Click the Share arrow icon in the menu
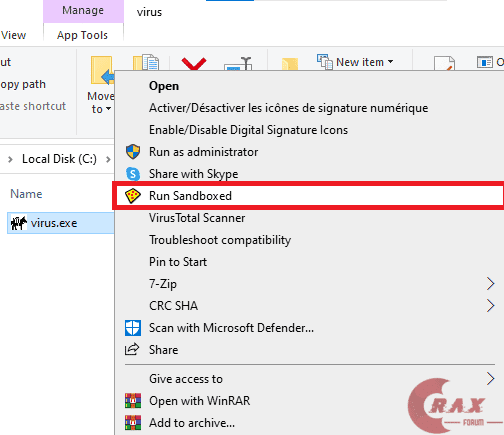This screenshot has height=435, width=504. (132, 349)
